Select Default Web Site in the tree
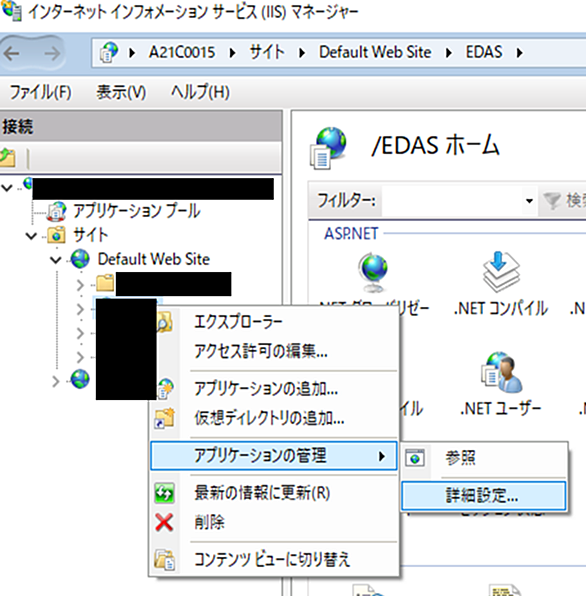Viewport: 586px width, 596px height. coord(154,259)
